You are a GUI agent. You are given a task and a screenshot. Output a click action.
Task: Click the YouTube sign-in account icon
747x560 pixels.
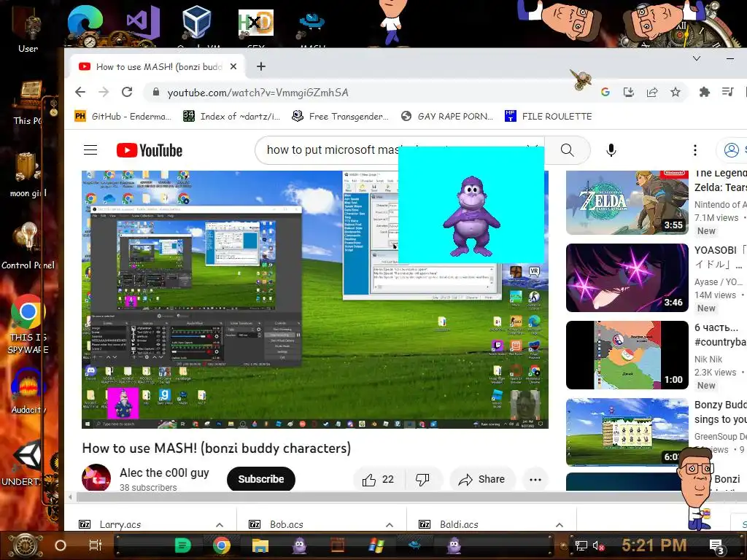pos(731,150)
